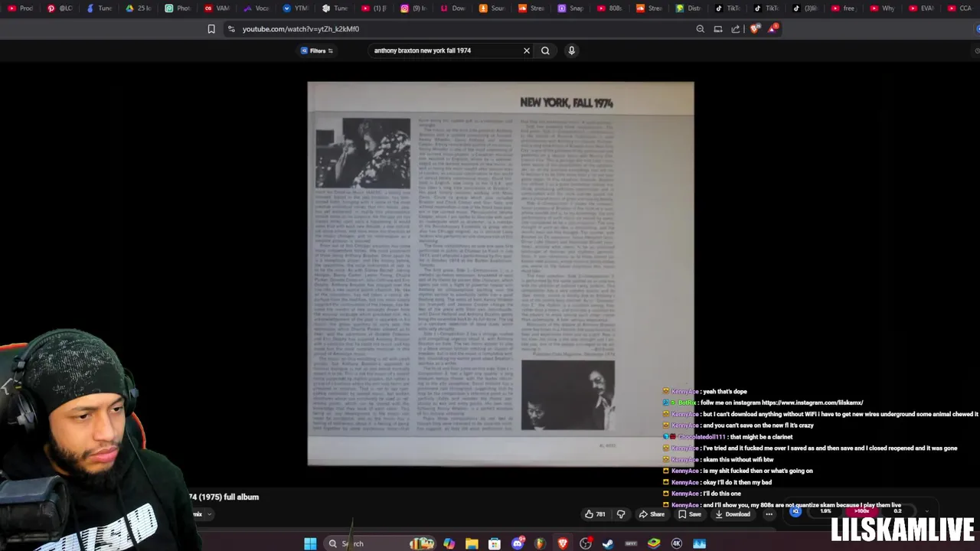Switch to the '808s' YouTube tab
Image resolution: width=980 pixels, height=551 pixels.
click(x=610, y=8)
